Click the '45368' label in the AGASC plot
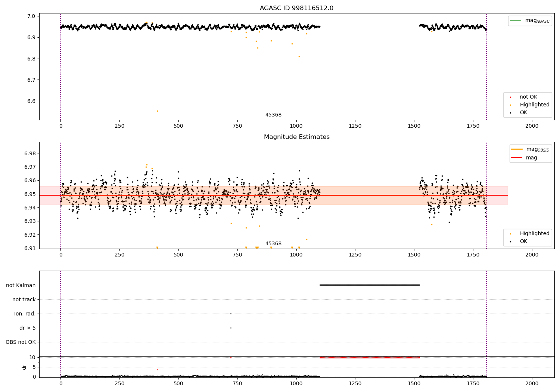The height and width of the screenshot is (392, 560). click(x=273, y=115)
